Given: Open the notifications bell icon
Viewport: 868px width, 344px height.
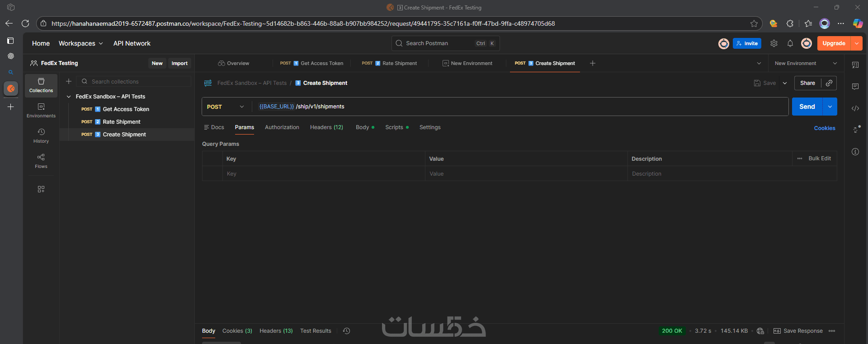Looking at the screenshot, I should tap(790, 43).
